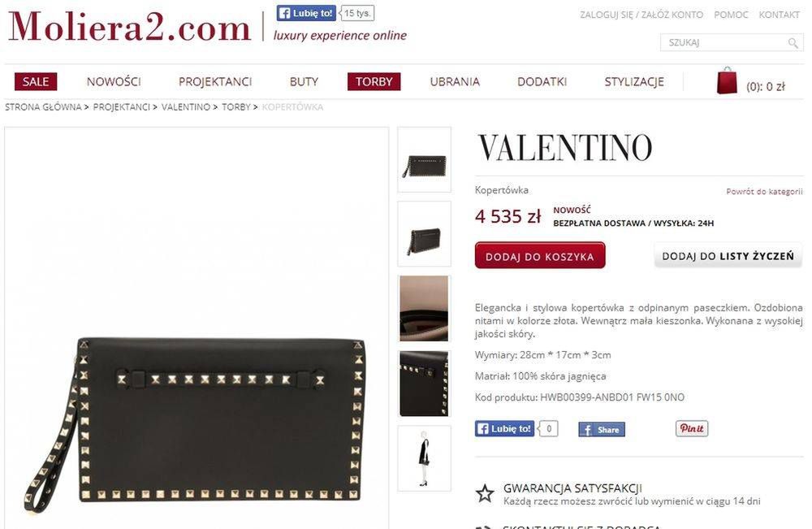The height and width of the screenshot is (529, 812).
Task: Click Dodaj do listy życzeń button
Action: coord(728,255)
